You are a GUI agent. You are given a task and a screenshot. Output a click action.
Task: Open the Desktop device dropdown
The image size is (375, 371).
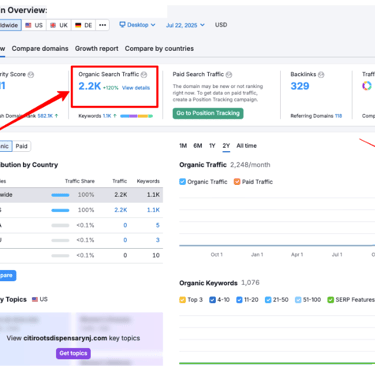[x=137, y=25]
